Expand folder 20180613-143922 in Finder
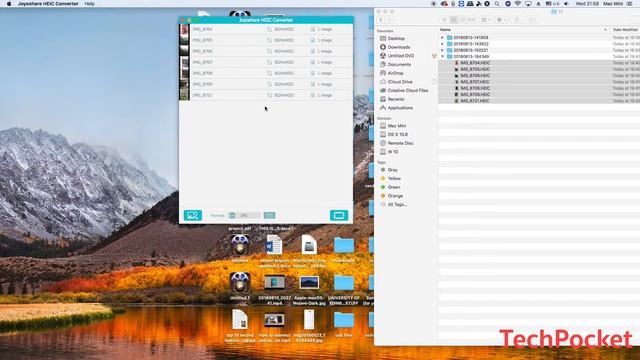The image size is (640, 360). click(442, 44)
